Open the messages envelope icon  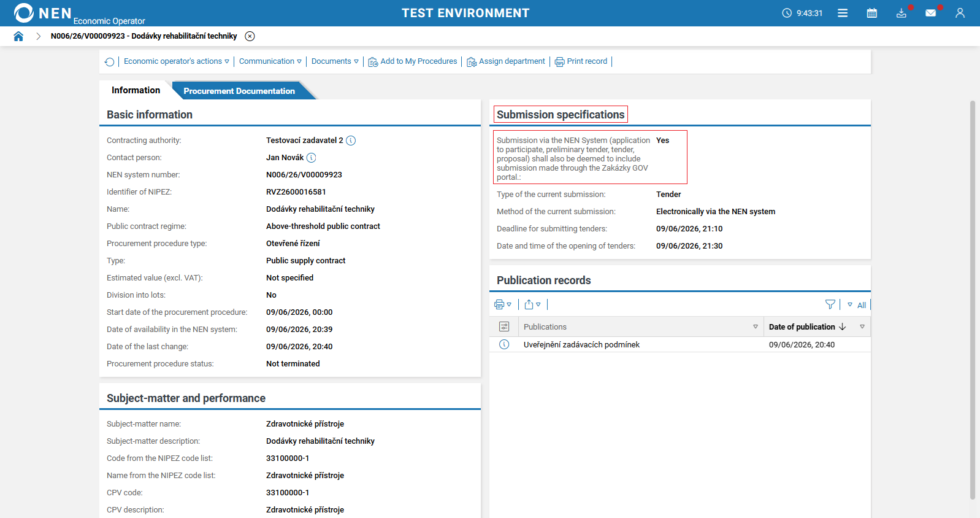point(931,13)
